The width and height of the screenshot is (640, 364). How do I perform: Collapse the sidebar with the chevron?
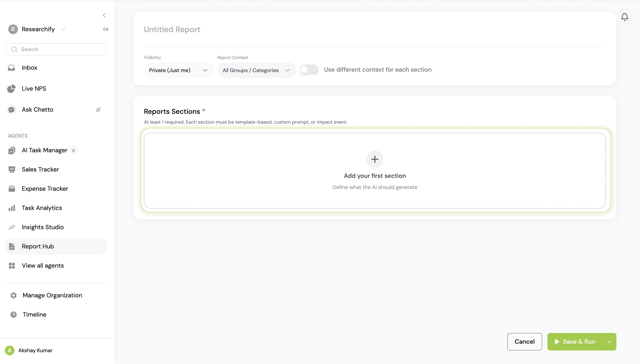(104, 15)
